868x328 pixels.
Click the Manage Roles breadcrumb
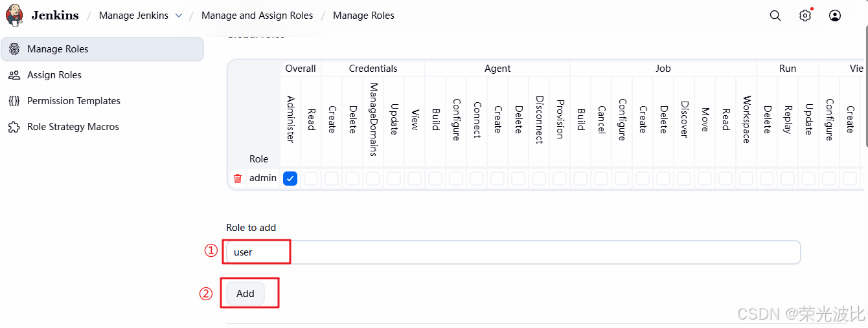(x=363, y=16)
